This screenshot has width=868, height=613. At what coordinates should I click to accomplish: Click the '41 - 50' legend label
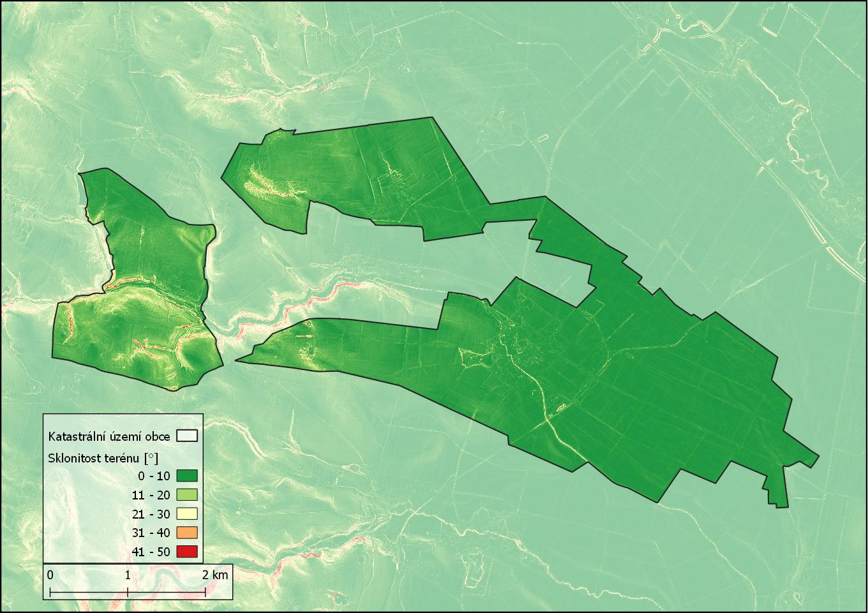(x=151, y=552)
